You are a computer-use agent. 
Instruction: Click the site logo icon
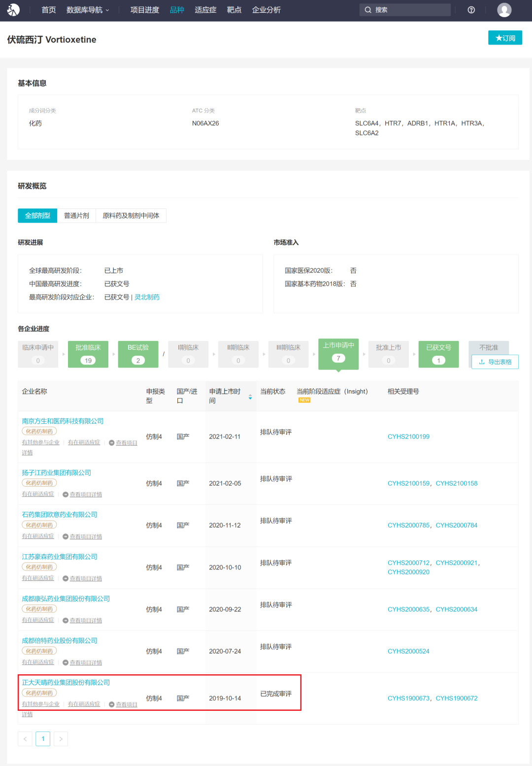click(13, 10)
